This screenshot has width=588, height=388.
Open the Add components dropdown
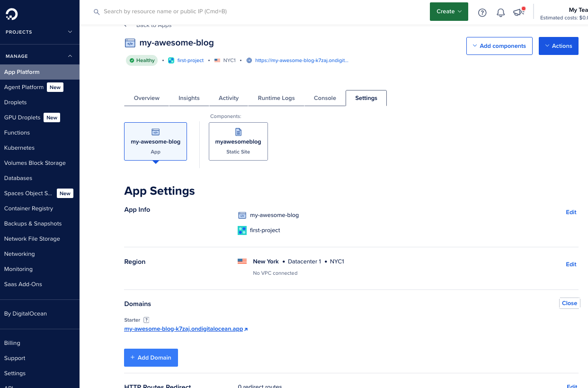click(x=499, y=46)
